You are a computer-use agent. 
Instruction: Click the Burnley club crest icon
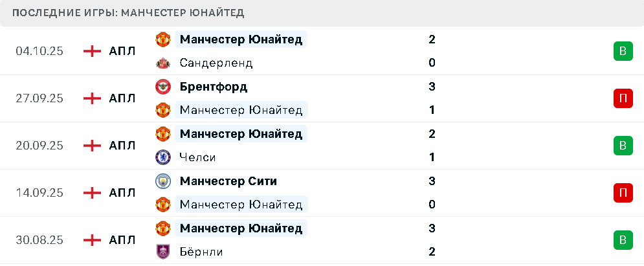click(162, 252)
